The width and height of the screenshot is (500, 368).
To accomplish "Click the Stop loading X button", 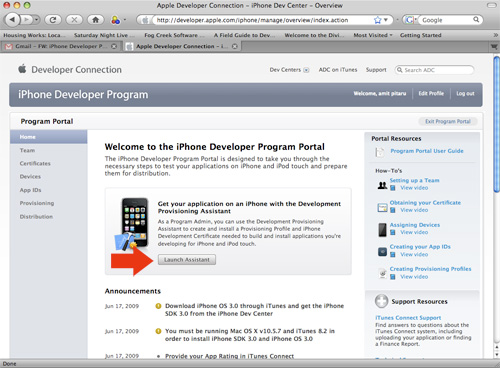I will (x=74, y=20).
